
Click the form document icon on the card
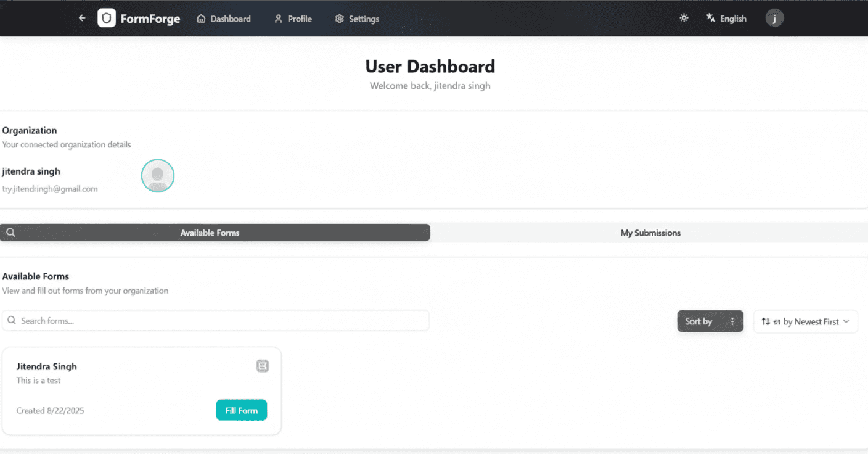click(263, 366)
